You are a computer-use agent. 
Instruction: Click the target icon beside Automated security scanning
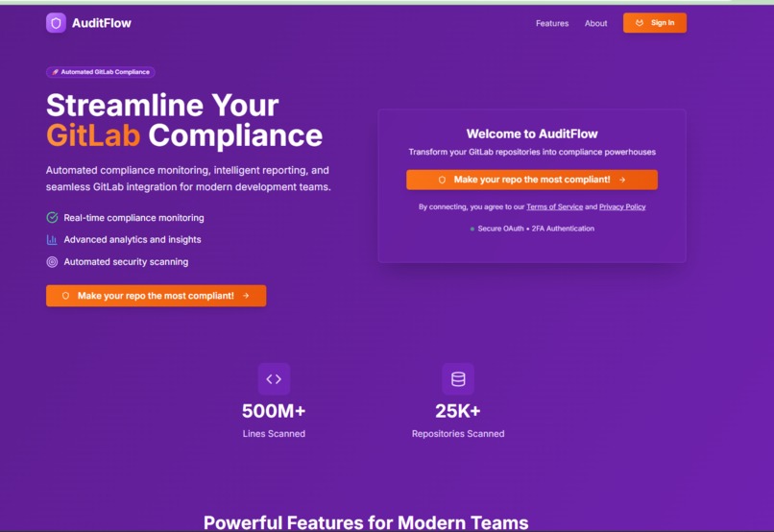pyautogui.click(x=52, y=262)
